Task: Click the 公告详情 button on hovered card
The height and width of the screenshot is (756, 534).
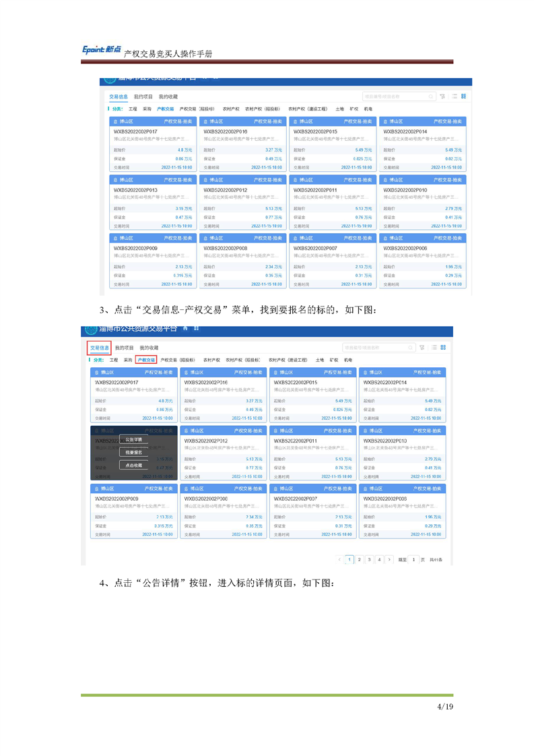Action: coord(133,439)
